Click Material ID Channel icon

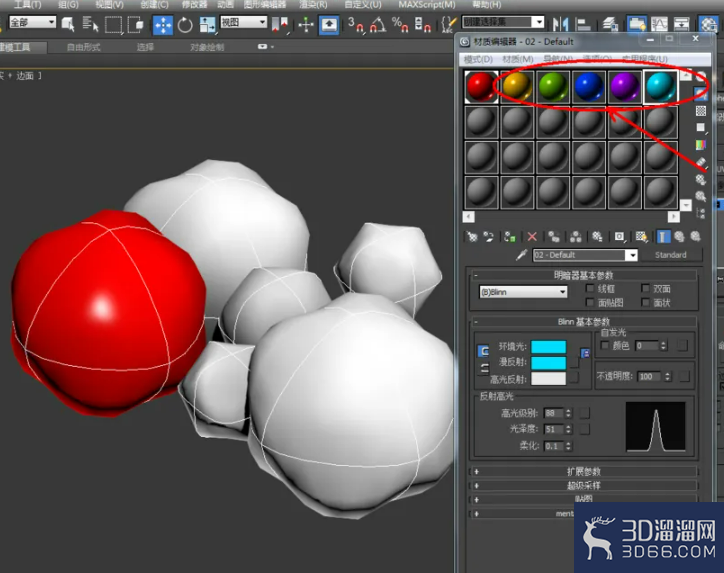pos(619,237)
